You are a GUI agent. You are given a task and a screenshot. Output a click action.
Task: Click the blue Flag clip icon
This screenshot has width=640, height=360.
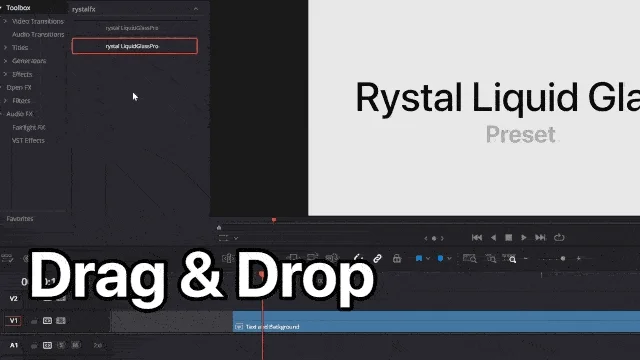point(419,258)
